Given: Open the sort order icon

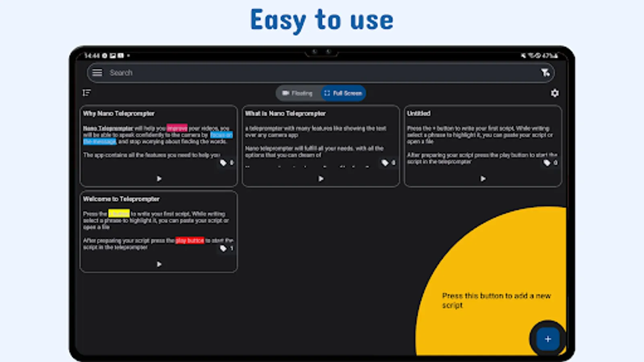Looking at the screenshot, I should [87, 93].
